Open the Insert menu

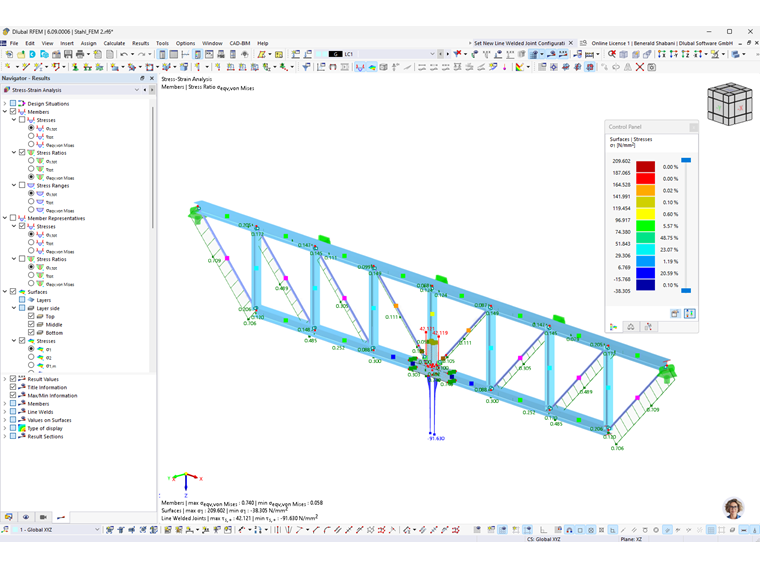point(67,43)
